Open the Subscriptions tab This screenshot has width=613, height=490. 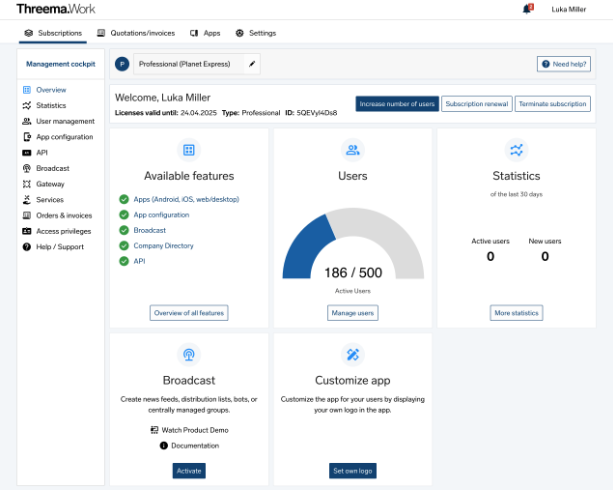[53, 33]
